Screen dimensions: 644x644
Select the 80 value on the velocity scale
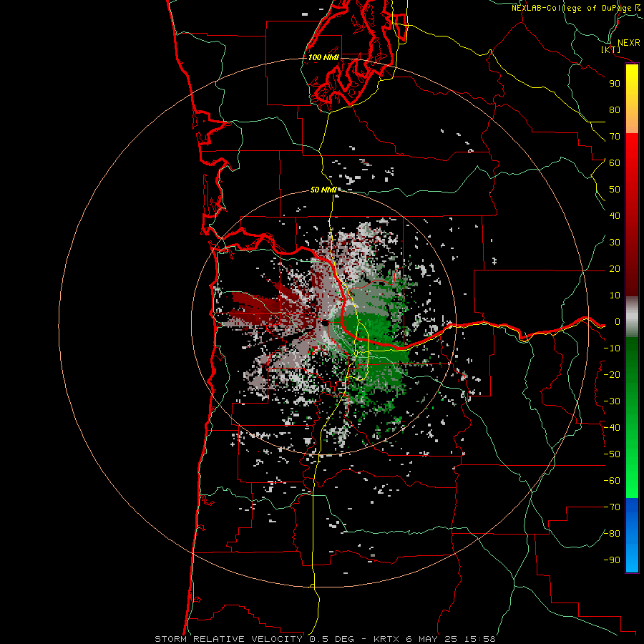point(615,110)
